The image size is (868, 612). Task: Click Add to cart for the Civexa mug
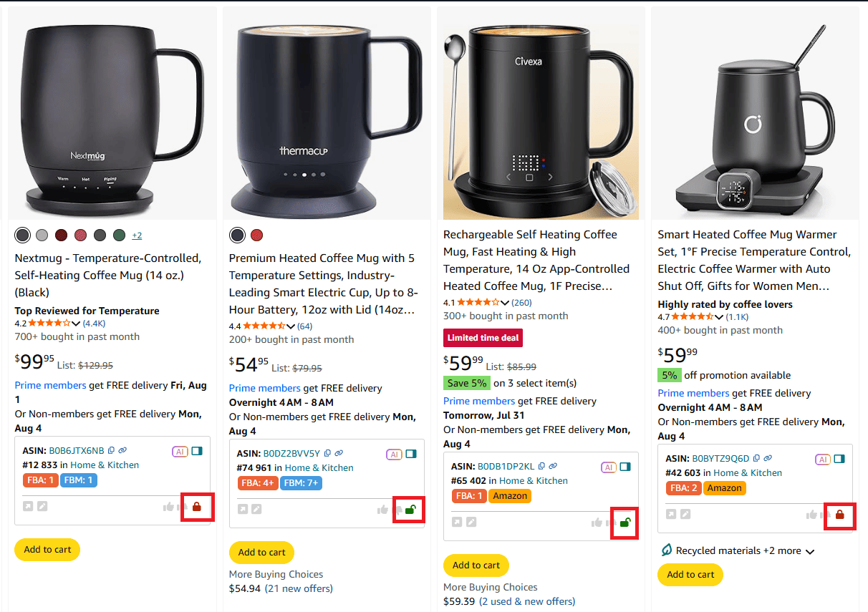click(476, 565)
